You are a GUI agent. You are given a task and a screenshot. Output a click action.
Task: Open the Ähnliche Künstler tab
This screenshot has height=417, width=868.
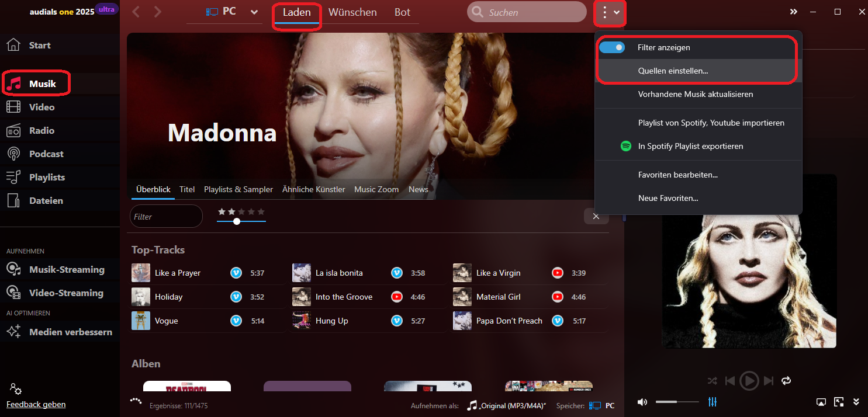pos(313,189)
